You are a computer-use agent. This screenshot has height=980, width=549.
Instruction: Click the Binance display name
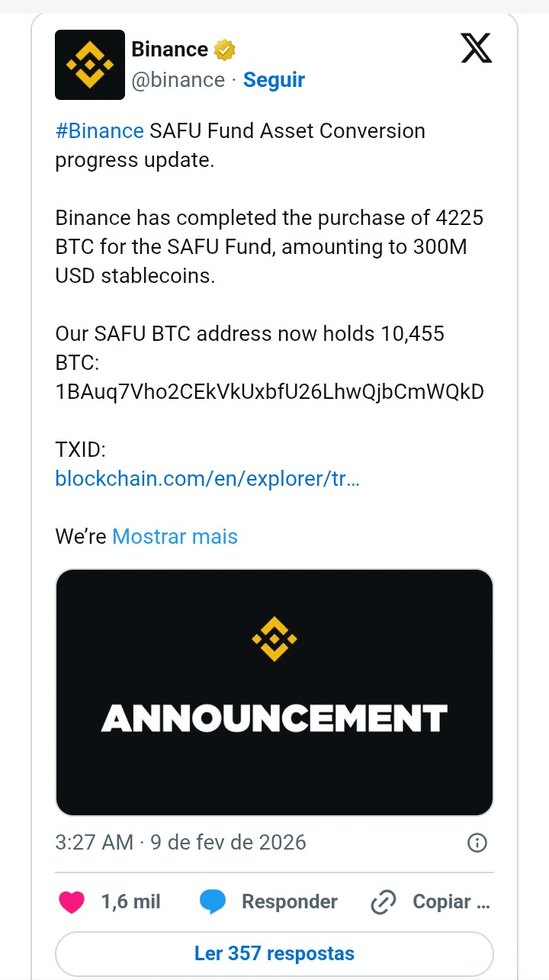pos(169,50)
